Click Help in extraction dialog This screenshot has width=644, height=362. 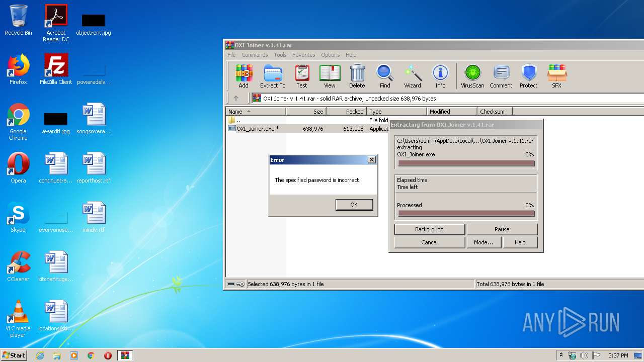[520, 242]
